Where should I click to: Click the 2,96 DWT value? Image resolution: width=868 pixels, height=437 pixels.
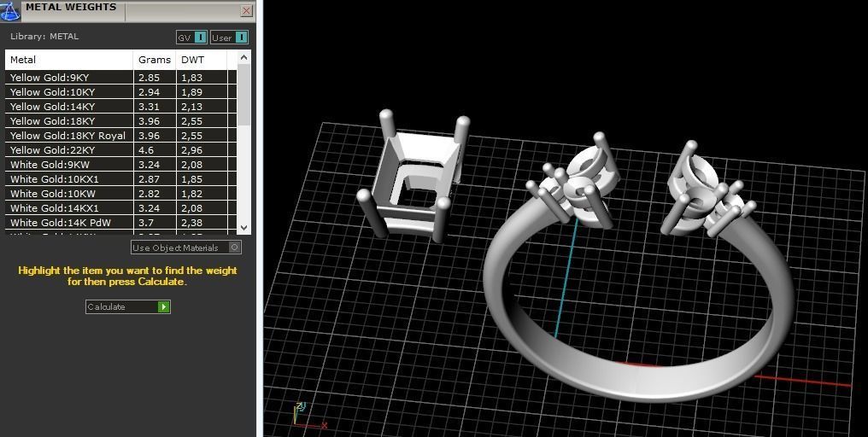point(191,150)
